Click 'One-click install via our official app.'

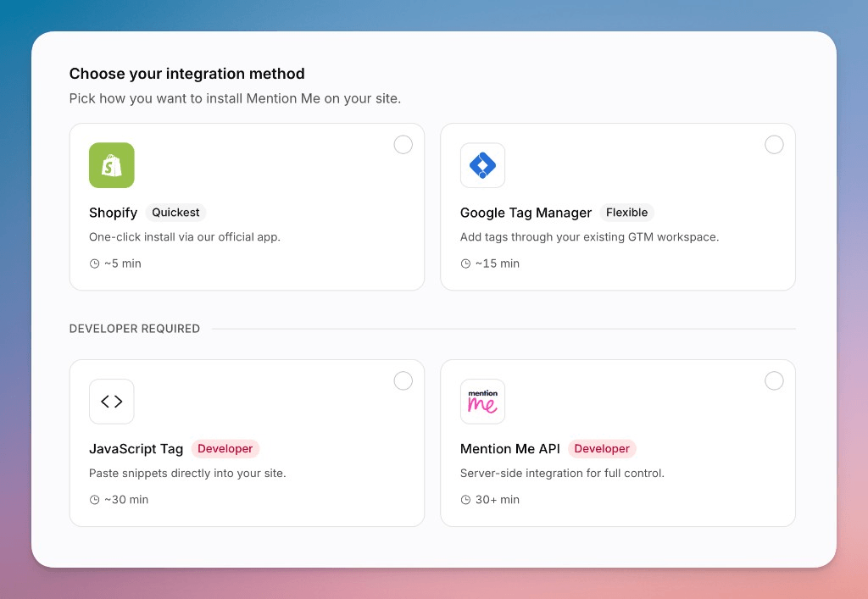pyautogui.click(x=185, y=237)
